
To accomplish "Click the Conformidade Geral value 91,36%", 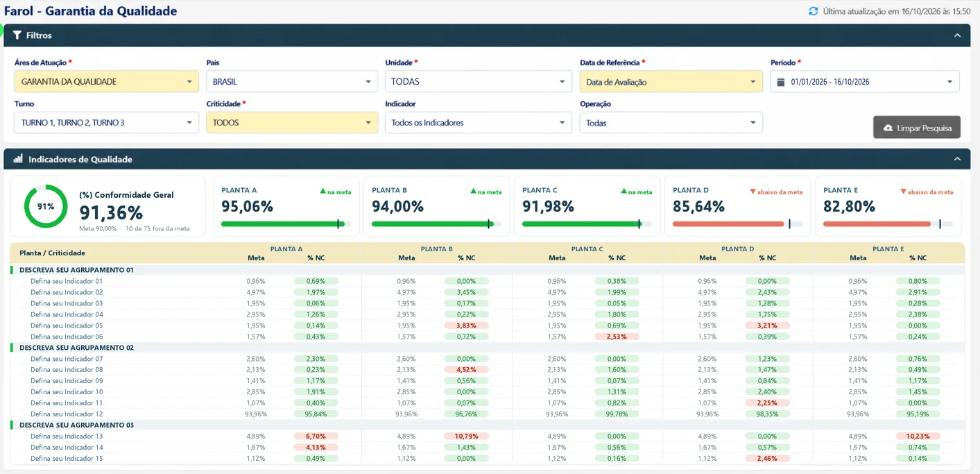I will (111, 212).
